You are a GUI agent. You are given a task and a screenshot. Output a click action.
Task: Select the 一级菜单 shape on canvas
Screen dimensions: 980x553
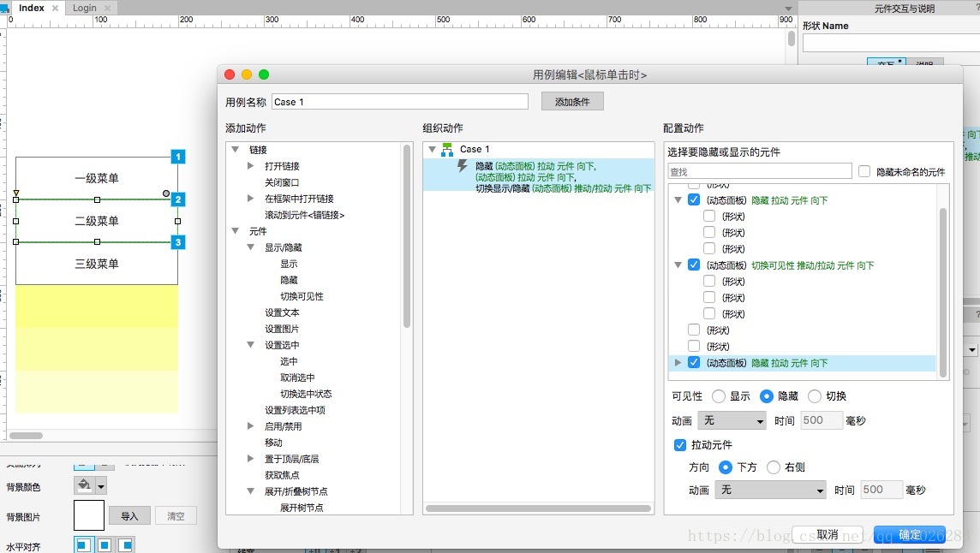tap(97, 178)
